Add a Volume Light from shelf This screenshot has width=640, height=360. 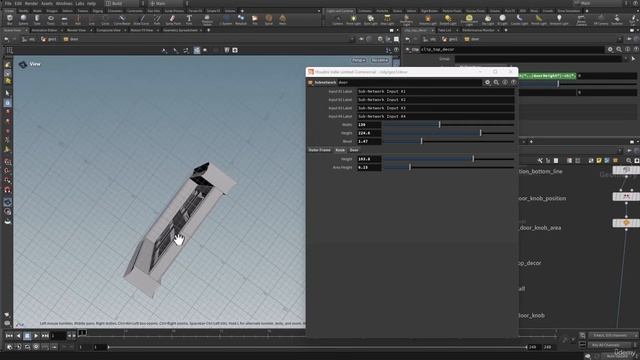(x=427, y=20)
